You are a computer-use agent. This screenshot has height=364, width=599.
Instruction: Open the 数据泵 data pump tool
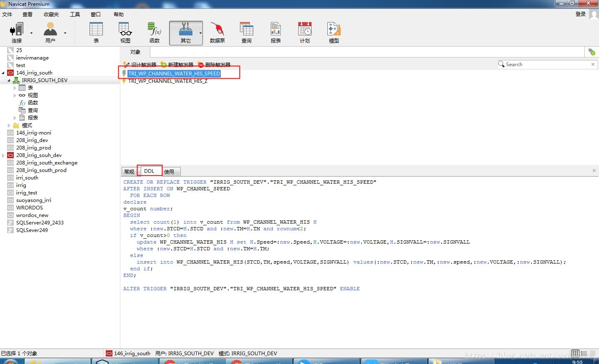pyautogui.click(x=217, y=32)
